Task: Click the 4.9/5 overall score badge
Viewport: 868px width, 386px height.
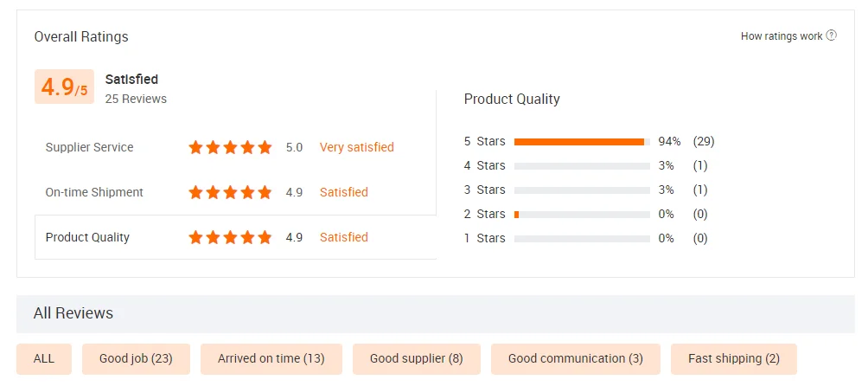Action: 65,87
